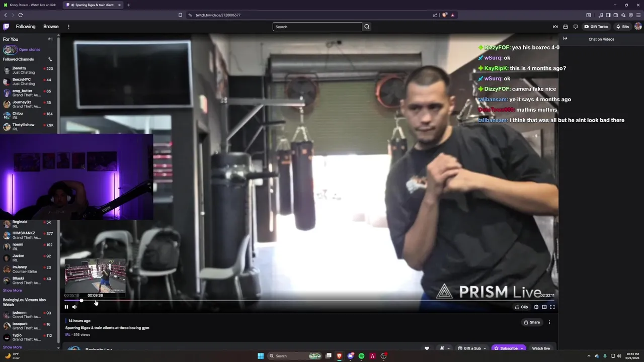
Task: Open more options dots next to Browse
Action: point(68,27)
